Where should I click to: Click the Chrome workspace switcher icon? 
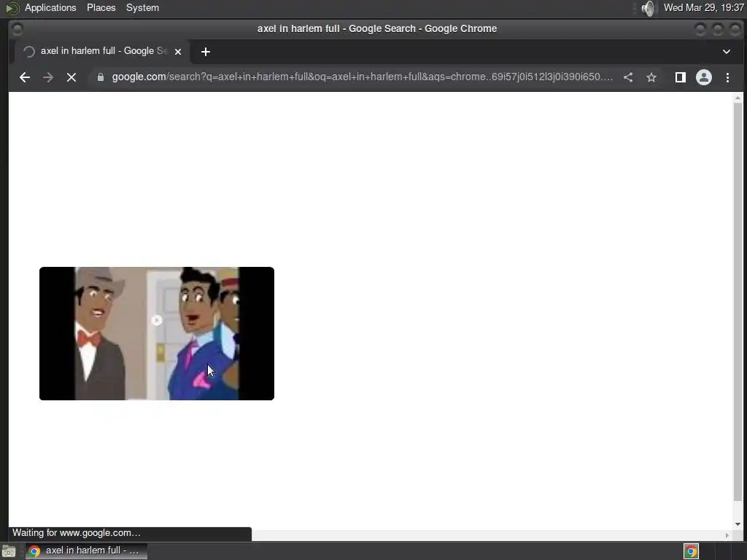[x=692, y=551]
